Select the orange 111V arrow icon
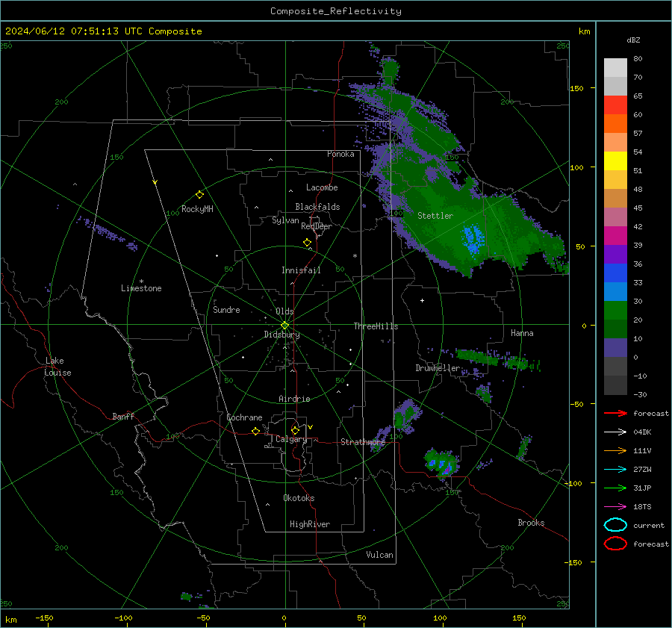 click(615, 450)
